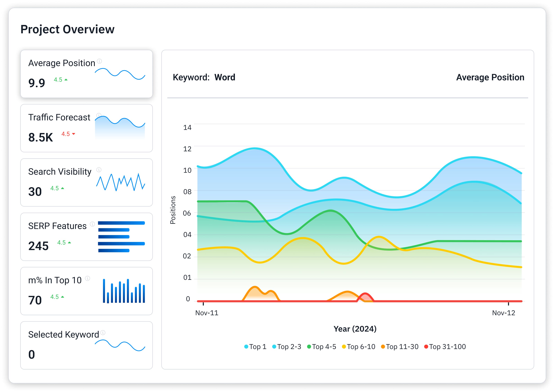Select the Search Visibility metric card
The width and height of the screenshot is (554, 392).
coord(86,182)
